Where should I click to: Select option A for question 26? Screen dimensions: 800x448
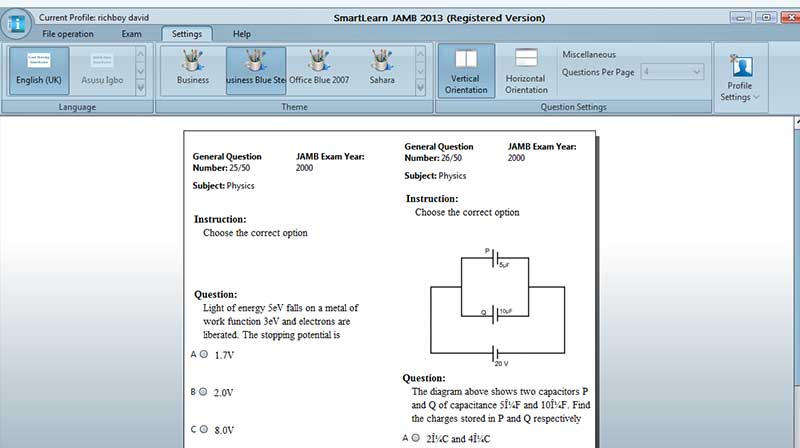click(415, 438)
